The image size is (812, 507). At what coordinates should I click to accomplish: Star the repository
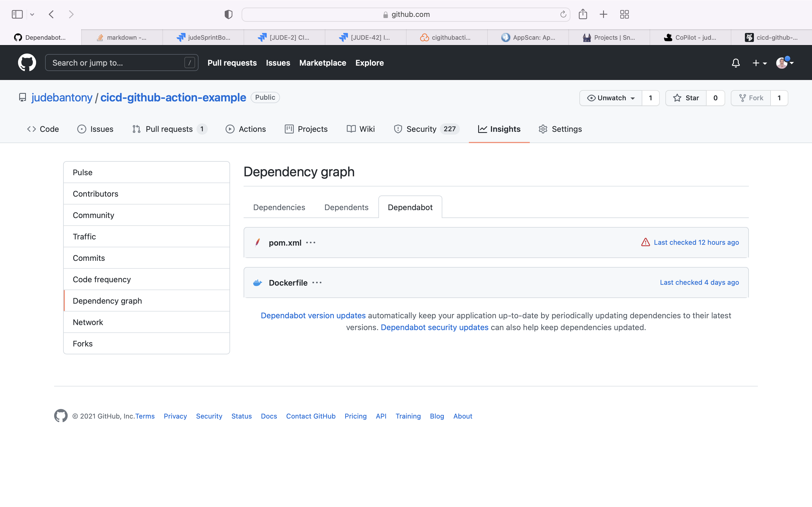[x=686, y=98]
